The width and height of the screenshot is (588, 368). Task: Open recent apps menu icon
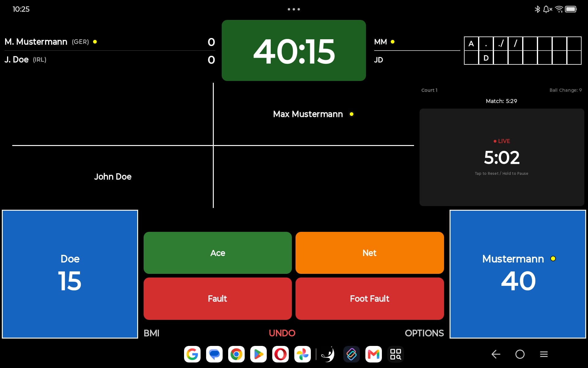pos(544,354)
